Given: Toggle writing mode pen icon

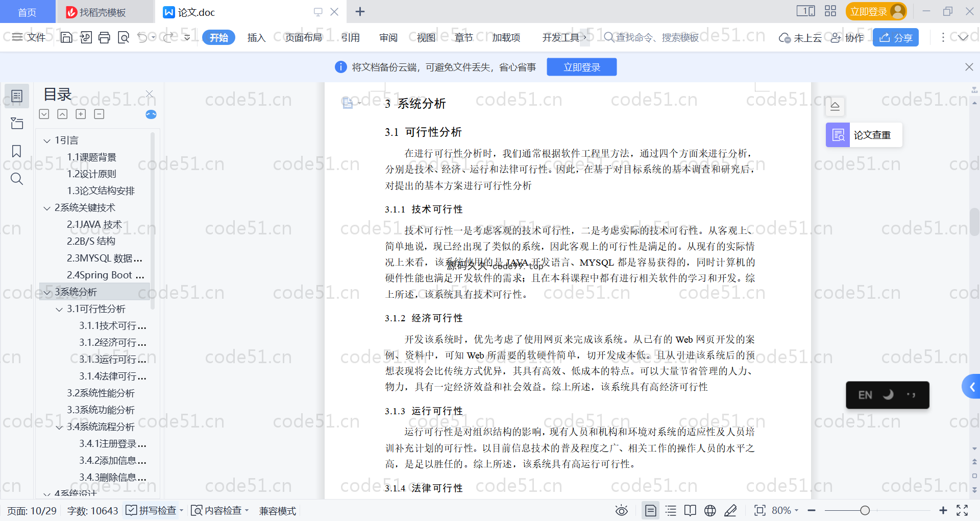Looking at the screenshot, I should click(x=730, y=510).
